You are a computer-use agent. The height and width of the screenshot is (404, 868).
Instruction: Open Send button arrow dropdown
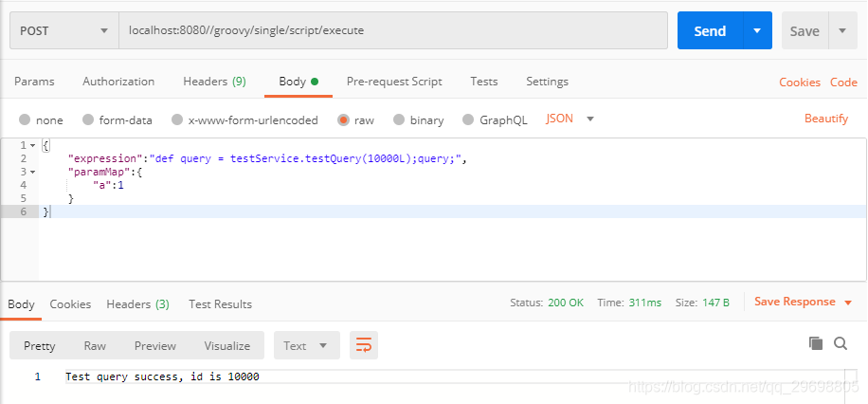pos(757,30)
